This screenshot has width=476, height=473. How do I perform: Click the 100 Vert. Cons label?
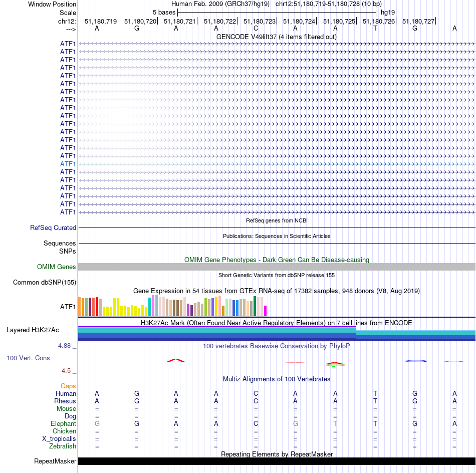pyautogui.click(x=28, y=358)
